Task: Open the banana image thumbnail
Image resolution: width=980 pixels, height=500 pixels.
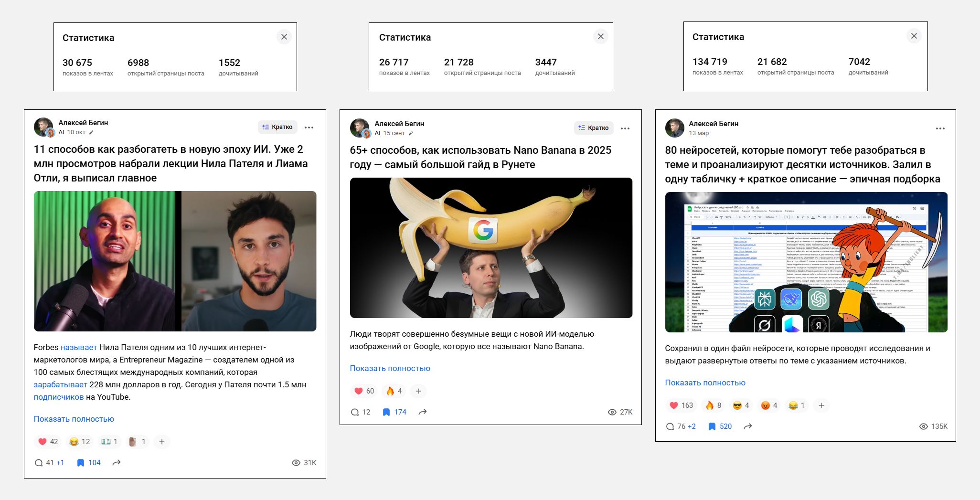Action: click(491, 248)
